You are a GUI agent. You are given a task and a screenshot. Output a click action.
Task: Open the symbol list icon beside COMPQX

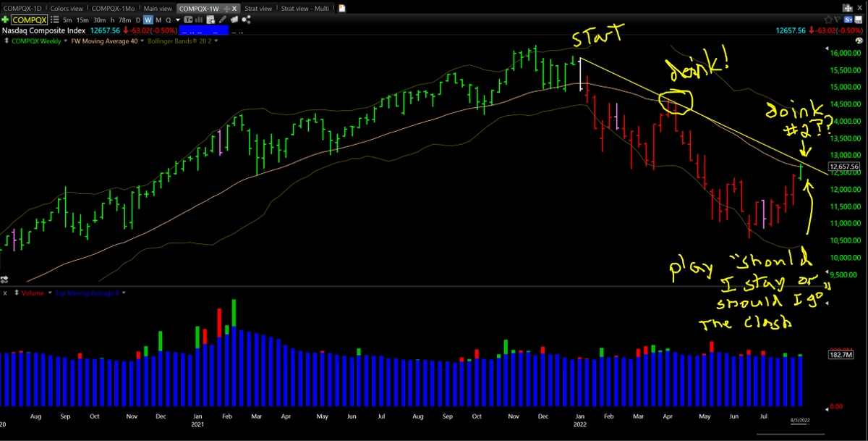pyautogui.click(x=54, y=20)
